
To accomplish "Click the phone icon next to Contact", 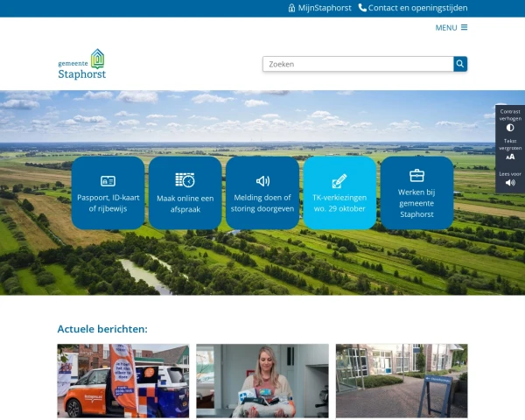I will tap(362, 8).
